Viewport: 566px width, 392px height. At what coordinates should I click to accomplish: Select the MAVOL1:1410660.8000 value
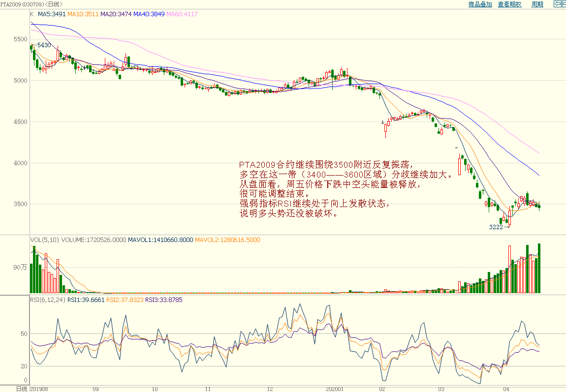click(x=160, y=240)
